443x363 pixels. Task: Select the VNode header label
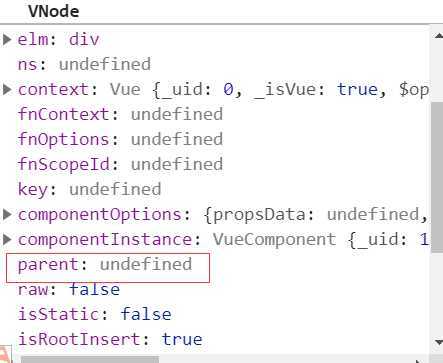(x=54, y=11)
